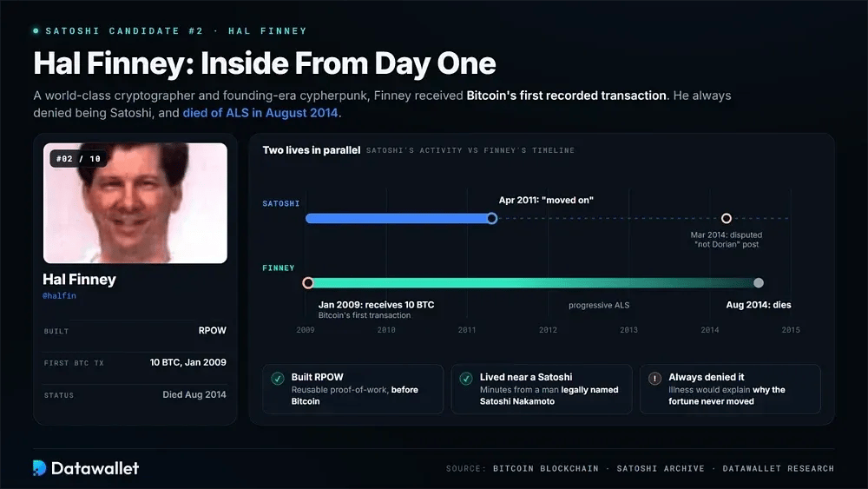Click the green dot before SATOSHI CANDIDATE #2

(x=36, y=31)
